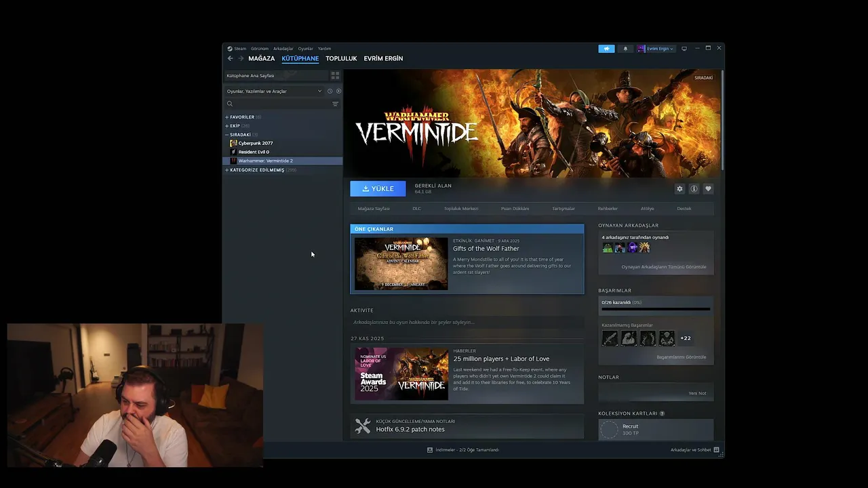This screenshot has width=868, height=488.
Task: Open Arkadaşlar ve Sohbet chat icon
Action: click(x=716, y=450)
